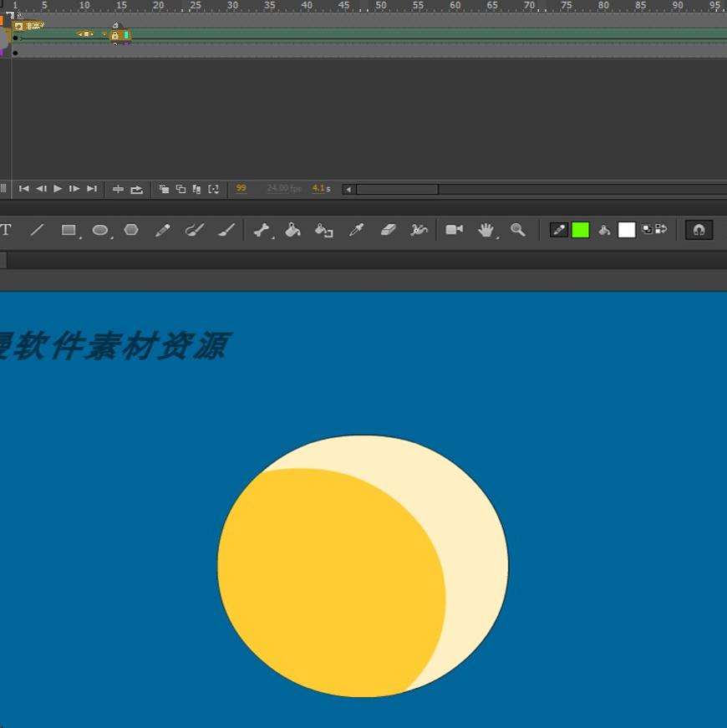
Task: Click the 24.00 fps frame rate field
Action: click(x=284, y=188)
